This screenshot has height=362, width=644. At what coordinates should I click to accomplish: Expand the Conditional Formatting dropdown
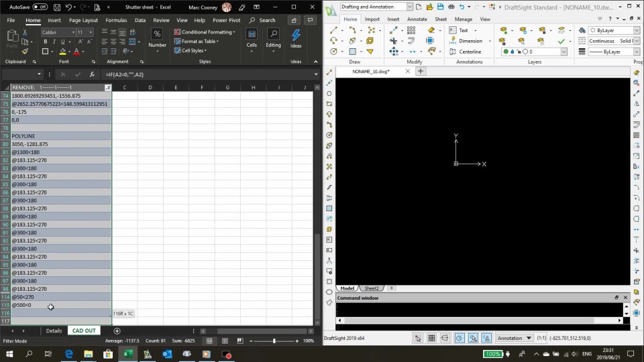coord(205,32)
